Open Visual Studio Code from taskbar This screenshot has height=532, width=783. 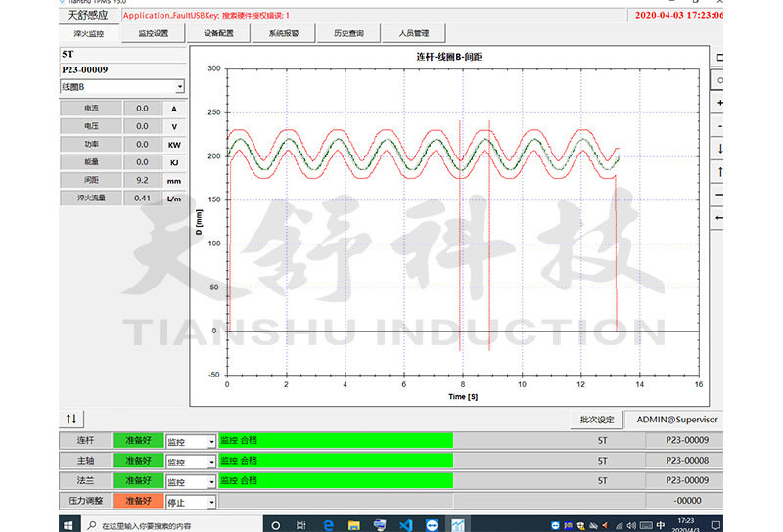pos(405,525)
